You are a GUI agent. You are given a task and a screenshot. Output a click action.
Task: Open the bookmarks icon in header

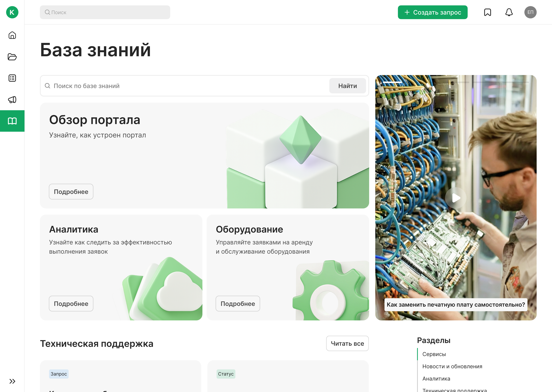pos(487,12)
